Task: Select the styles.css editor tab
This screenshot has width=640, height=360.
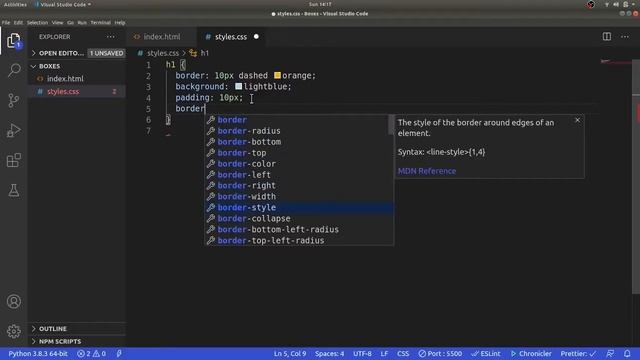Action: pos(231,37)
